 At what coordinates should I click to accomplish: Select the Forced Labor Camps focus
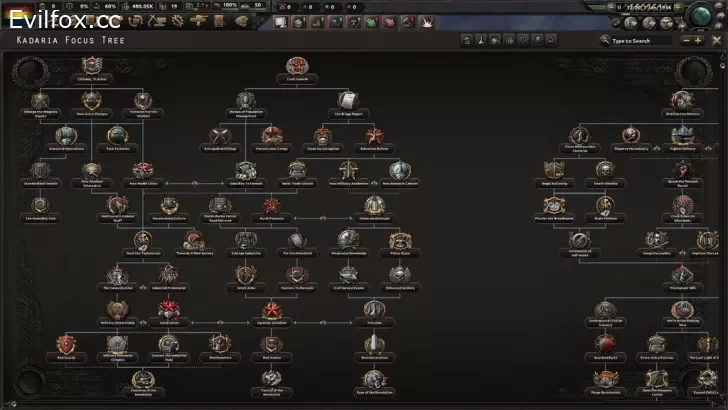[272, 136]
